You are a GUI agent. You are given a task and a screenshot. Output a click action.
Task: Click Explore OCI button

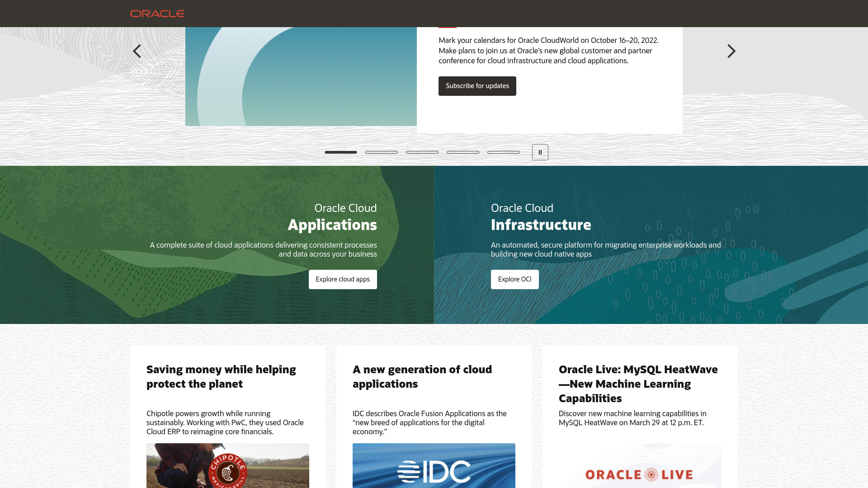tap(515, 279)
